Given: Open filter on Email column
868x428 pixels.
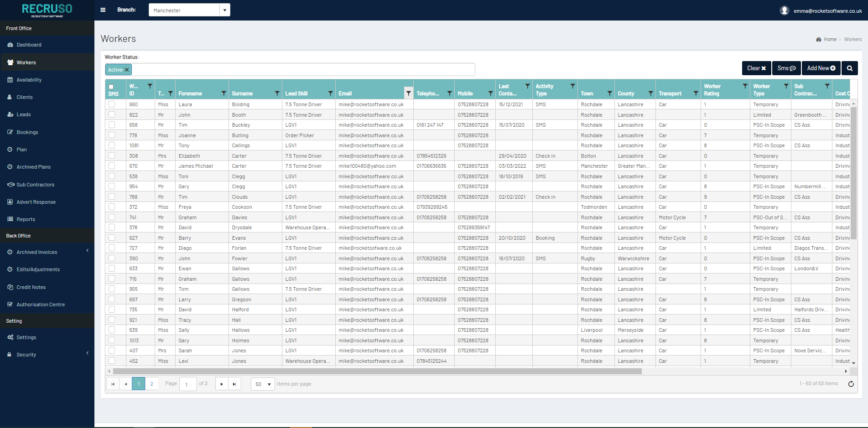Looking at the screenshot, I should tap(408, 93).
